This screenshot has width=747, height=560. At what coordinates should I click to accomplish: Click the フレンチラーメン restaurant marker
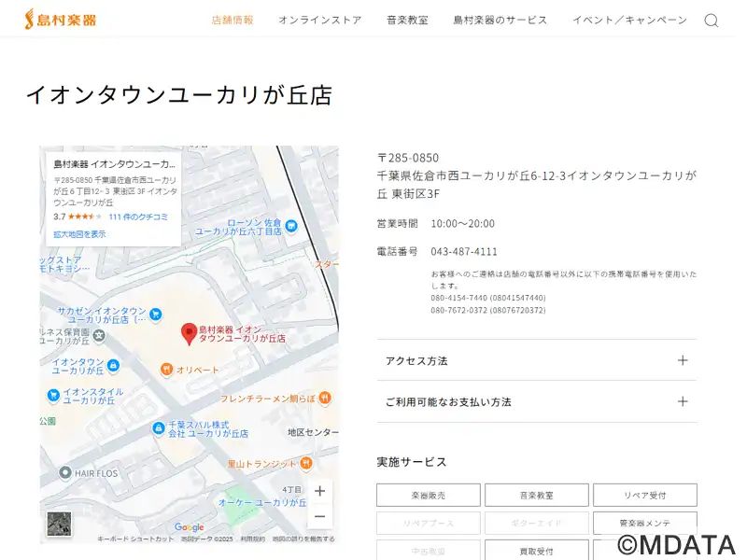coord(325,398)
